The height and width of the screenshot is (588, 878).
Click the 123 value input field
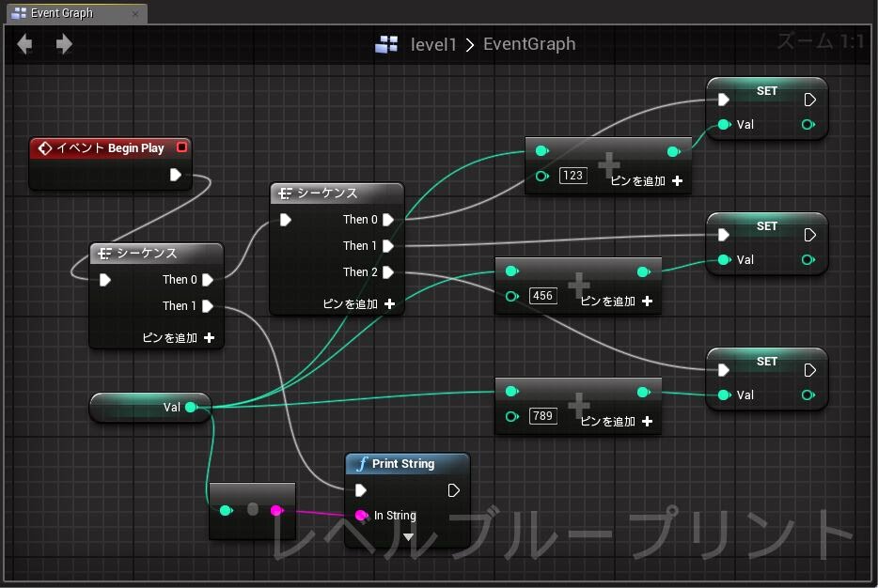pyautogui.click(x=572, y=176)
